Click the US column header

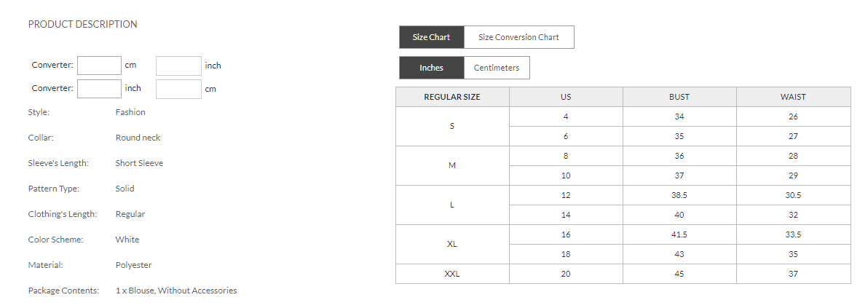[566, 97]
